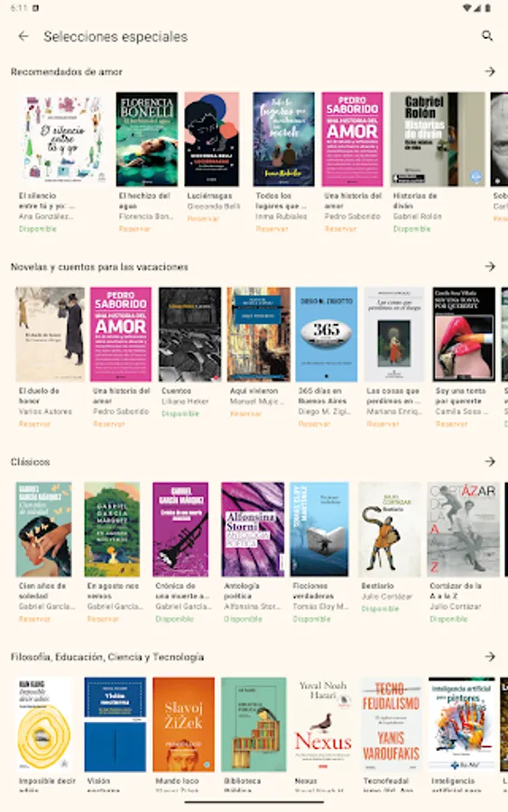Tap Disponible under Antología poética

coord(243,619)
